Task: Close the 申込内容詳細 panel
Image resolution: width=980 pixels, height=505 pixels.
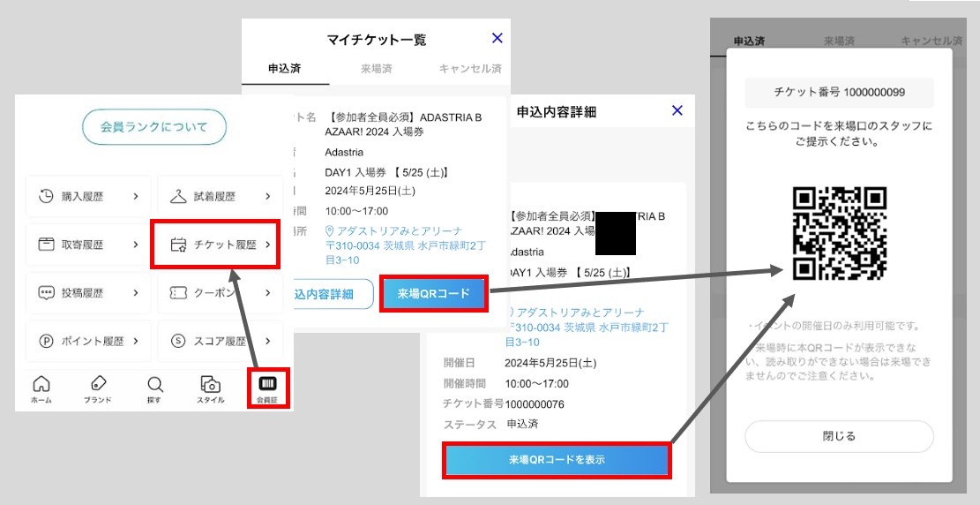Action: (x=677, y=110)
